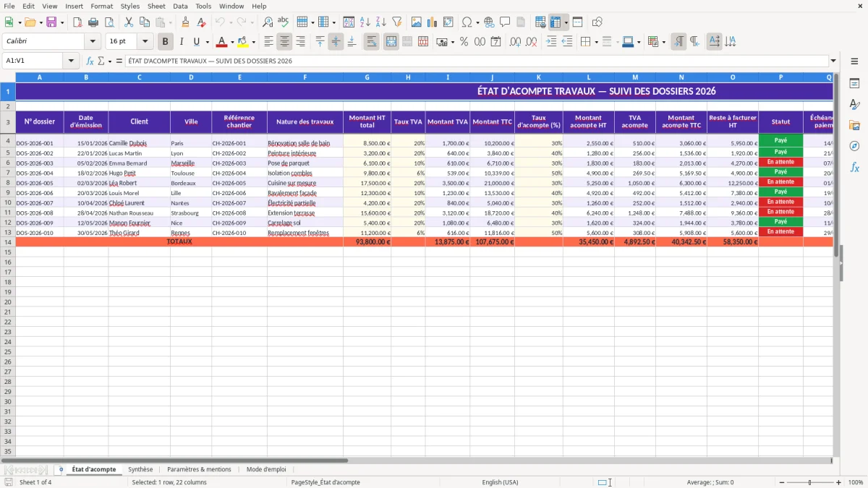Toggle Wrap Text
The width and height of the screenshot is (868, 488).
[x=371, y=42]
